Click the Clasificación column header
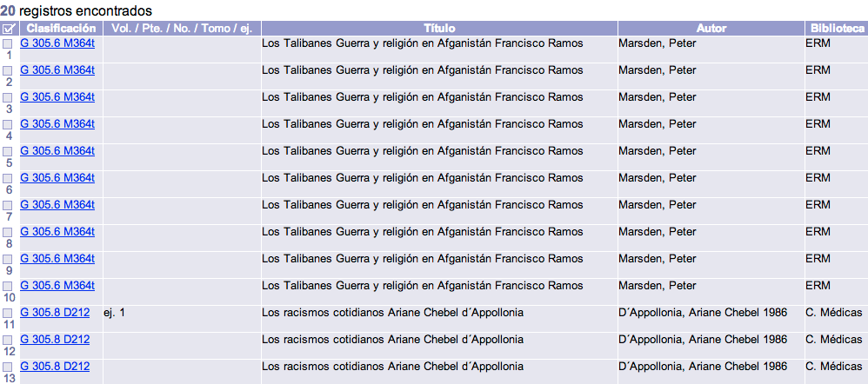Screen dimensions: 868x384 point(62,28)
